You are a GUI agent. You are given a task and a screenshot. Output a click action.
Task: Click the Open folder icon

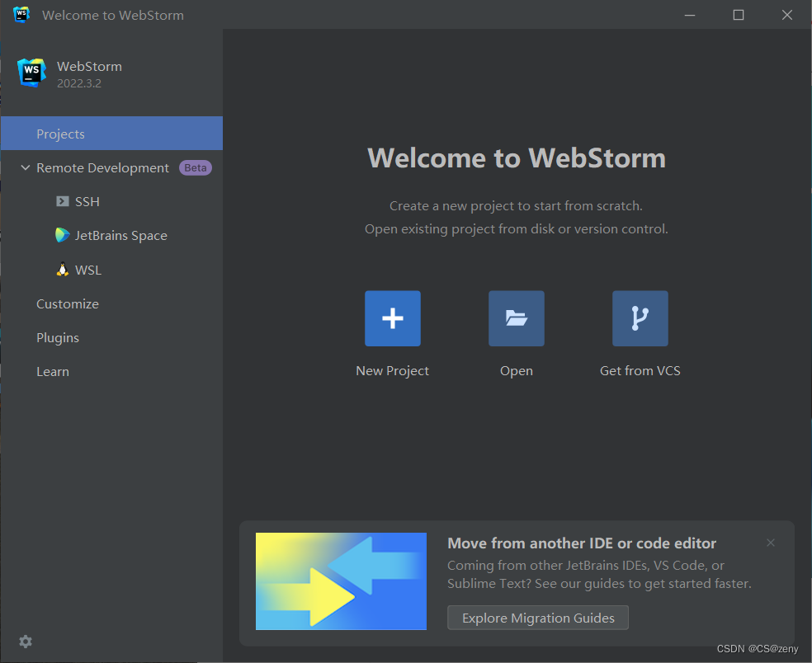pos(516,318)
